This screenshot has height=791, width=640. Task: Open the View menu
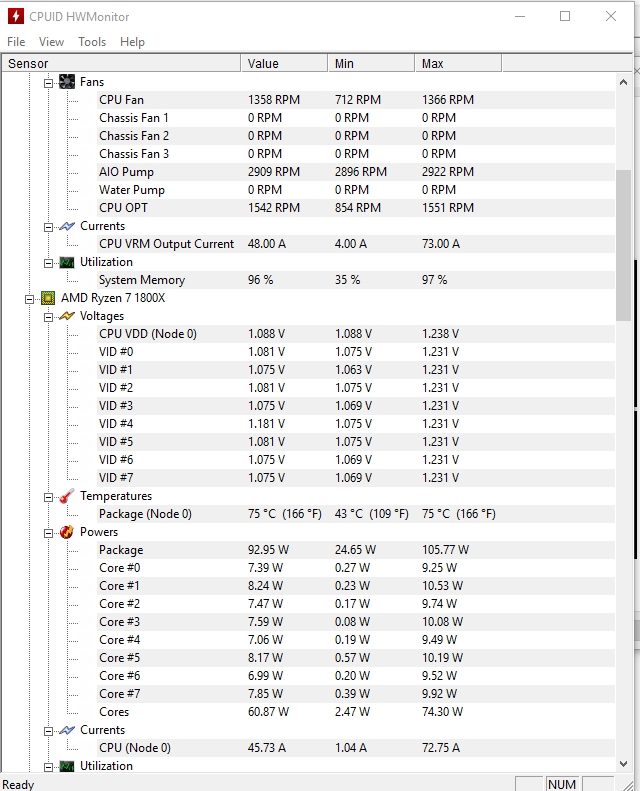(x=51, y=42)
